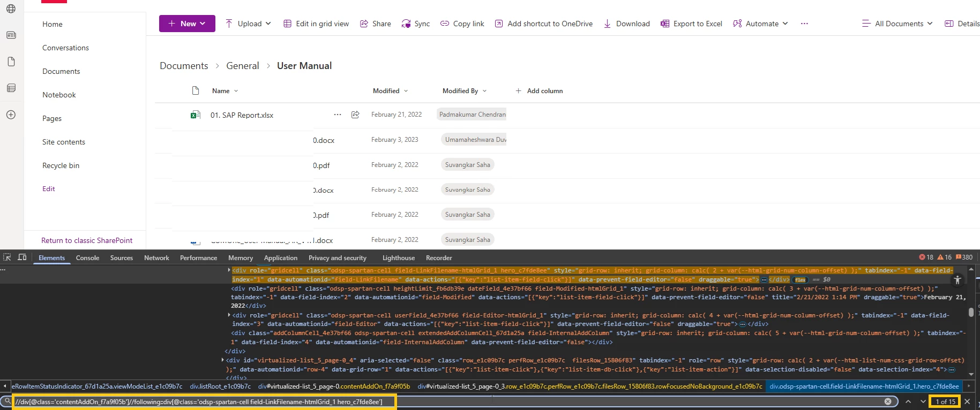Open the Name column sort dropdown

click(236, 91)
